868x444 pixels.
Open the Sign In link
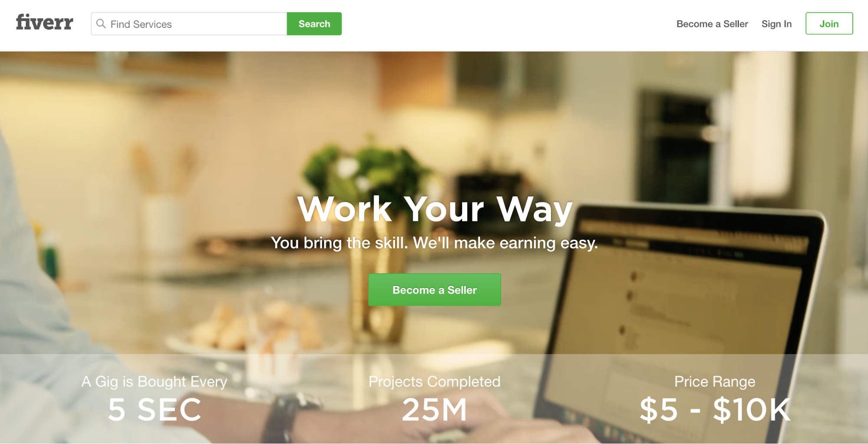pyautogui.click(x=776, y=24)
